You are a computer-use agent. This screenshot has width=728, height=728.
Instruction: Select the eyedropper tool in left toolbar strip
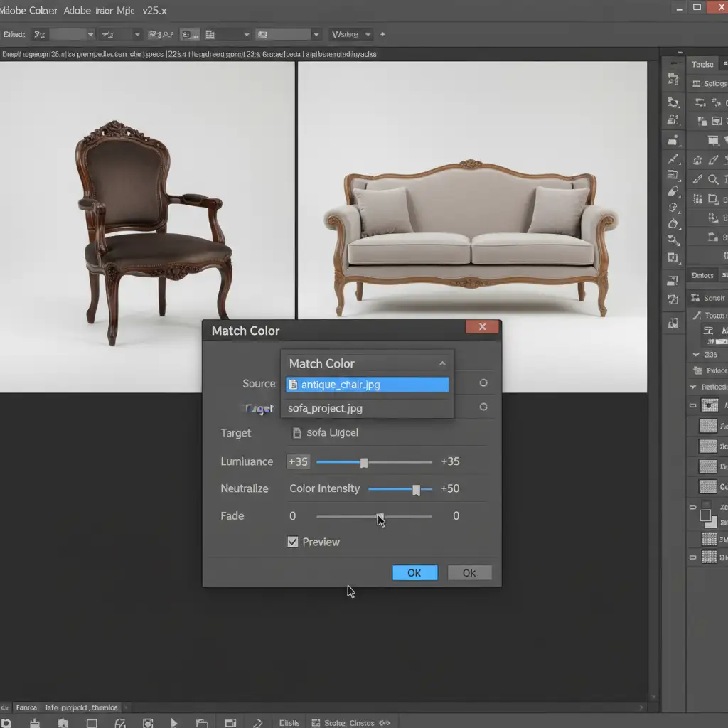673,159
